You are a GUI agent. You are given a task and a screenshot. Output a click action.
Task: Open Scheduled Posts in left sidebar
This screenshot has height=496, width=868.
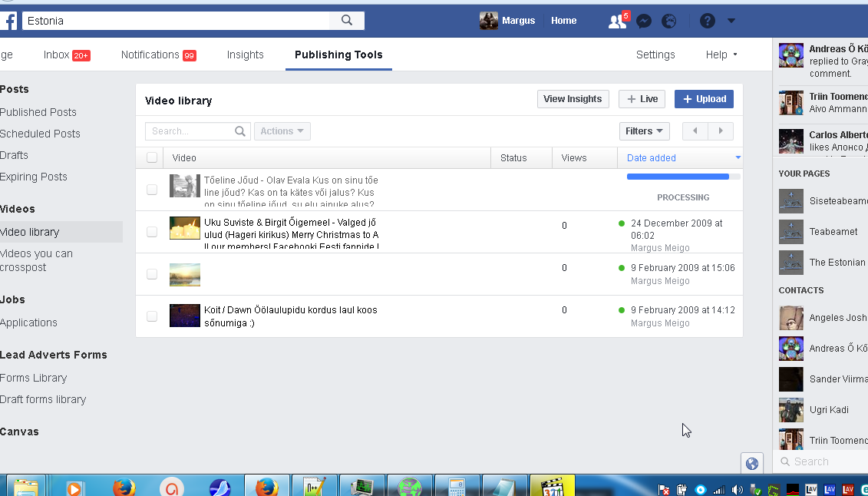pyautogui.click(x=40, y=134)
